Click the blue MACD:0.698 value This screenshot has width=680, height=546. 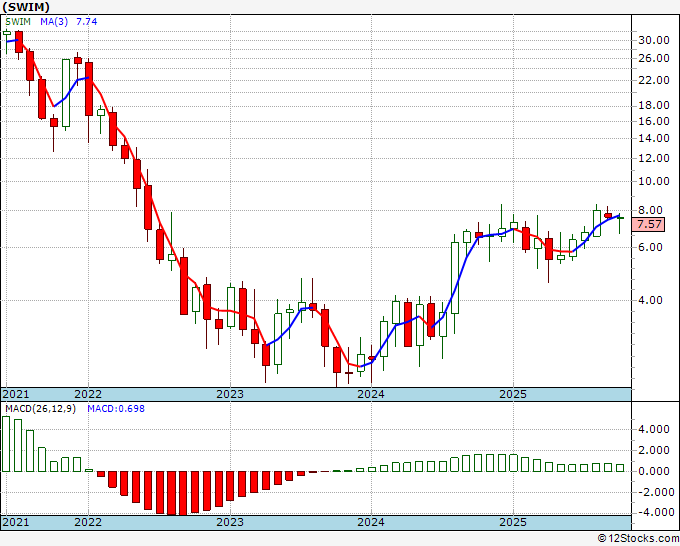116,409
